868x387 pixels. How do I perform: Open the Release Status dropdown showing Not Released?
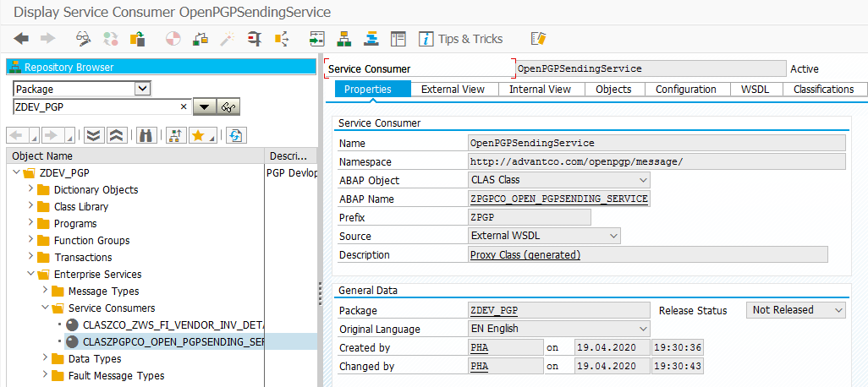click(838, 309)
